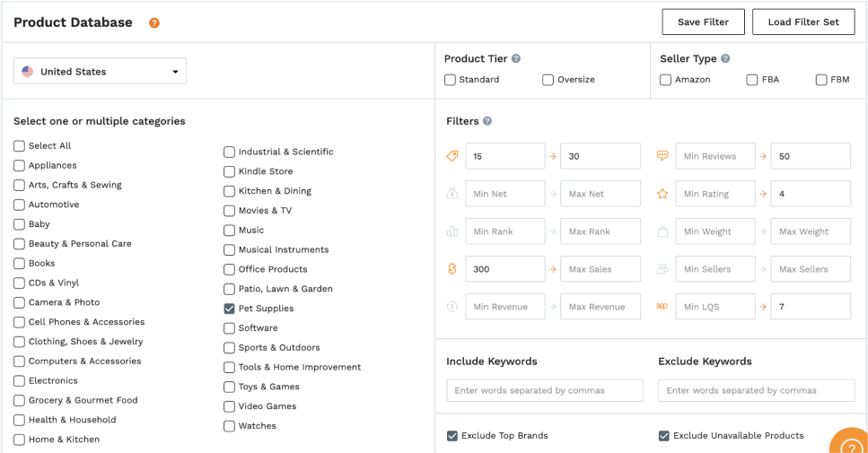Viewport: 868px width, 453px height.
Task: Open the orange help chat bubble
Action: (x=850, y=442)
